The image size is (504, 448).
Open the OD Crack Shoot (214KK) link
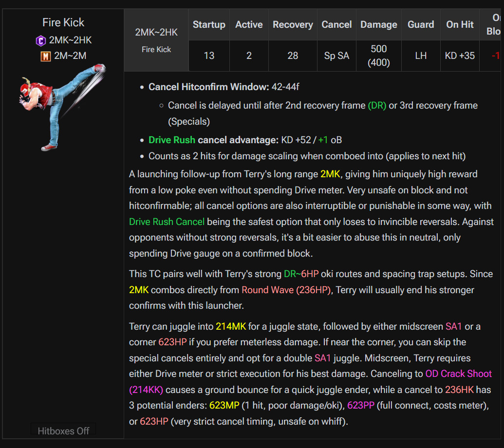(458, 374)
